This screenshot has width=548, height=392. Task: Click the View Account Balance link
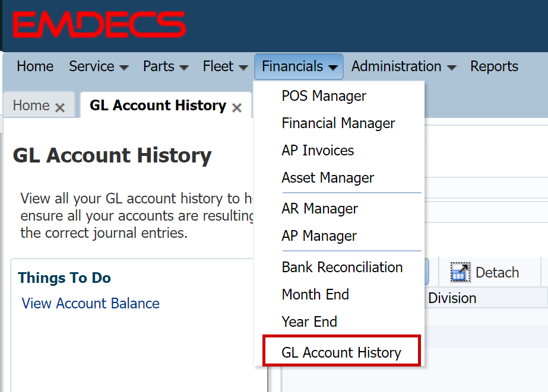tap(91, 304)
